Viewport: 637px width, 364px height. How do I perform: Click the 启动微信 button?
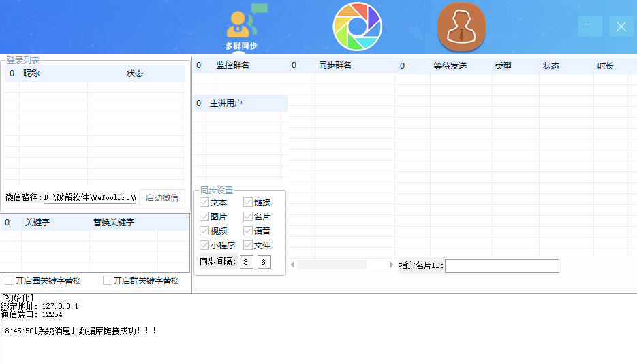161,197
